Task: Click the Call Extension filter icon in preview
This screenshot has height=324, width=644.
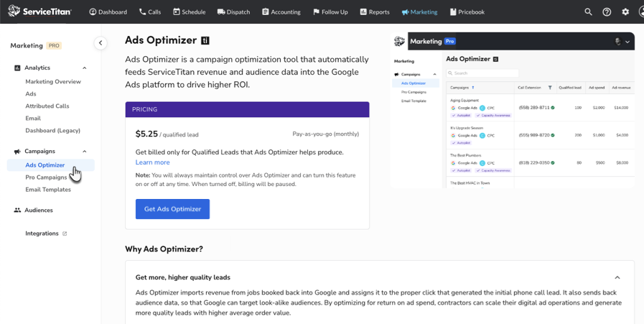Action: tap(550, 88)
